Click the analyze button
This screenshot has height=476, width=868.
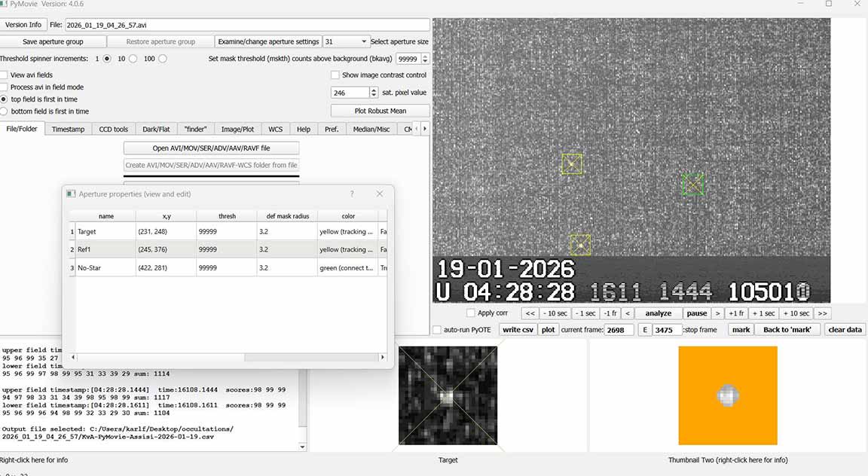tap(658, 313)
